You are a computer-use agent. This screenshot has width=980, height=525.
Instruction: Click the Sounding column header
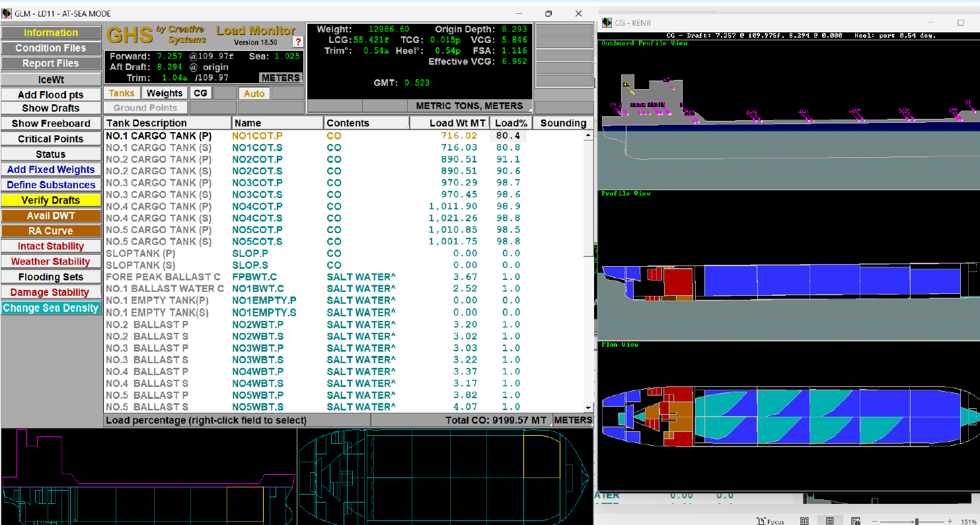click(563, 123)
